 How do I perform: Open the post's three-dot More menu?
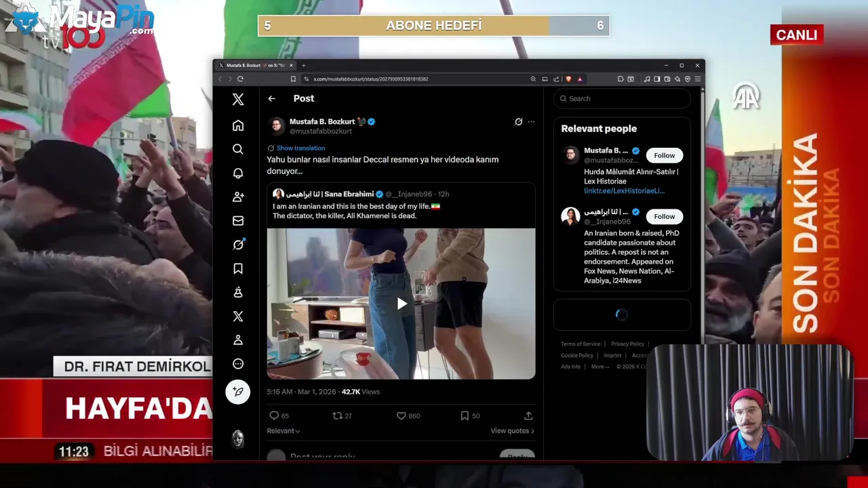pos(531,122)
